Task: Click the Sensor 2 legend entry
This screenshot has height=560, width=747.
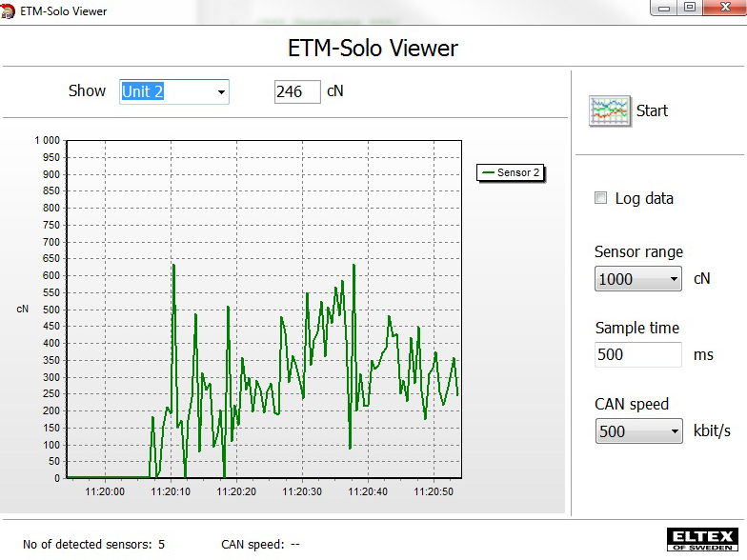Action: tap(511, 172)
